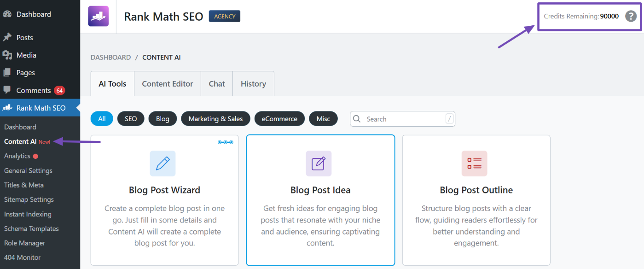The width and height of the screenshot is (644, 269).
Task: Open Sitemap Settings in sidebar
Action: click(x=29, y=199)
